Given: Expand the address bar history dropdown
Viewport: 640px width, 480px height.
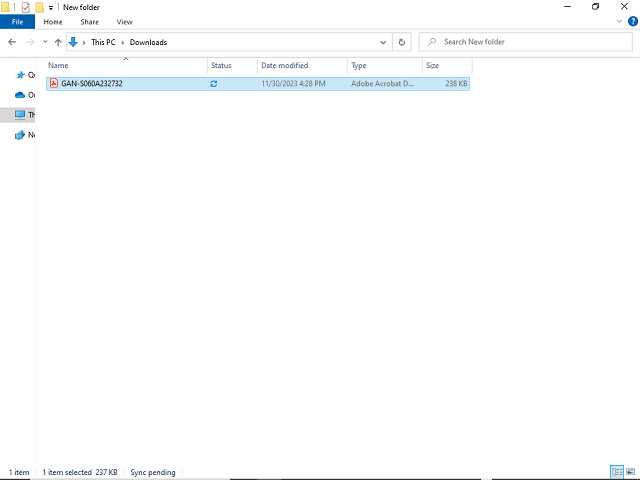Looking at the screenshot, I should point(383,42).
